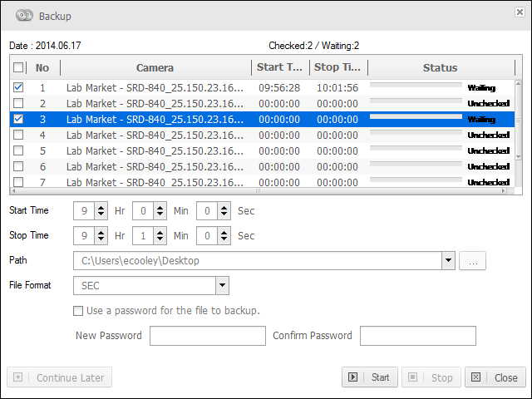Click the horizontal scrollbar right arrow of the camera list
The height and width of the screenshot is (399, 532).
tap(504, 190)
